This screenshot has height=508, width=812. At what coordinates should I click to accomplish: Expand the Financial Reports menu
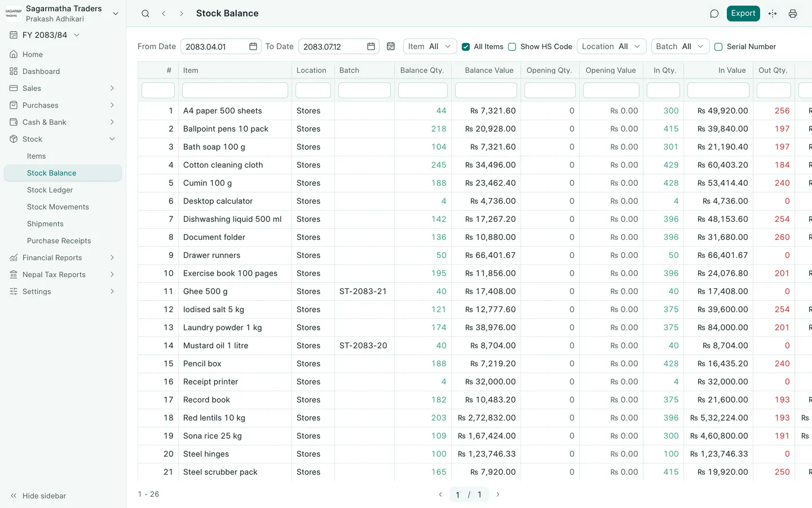pos(63,257)
